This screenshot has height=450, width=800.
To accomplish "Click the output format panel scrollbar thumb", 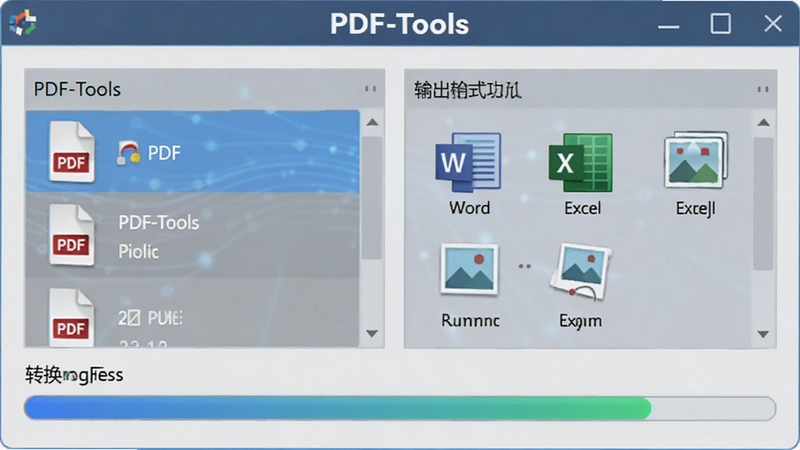I will [763, 203].
